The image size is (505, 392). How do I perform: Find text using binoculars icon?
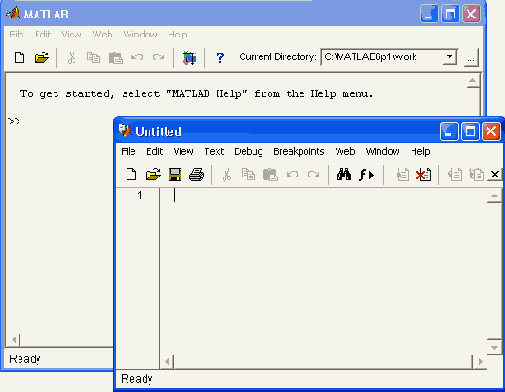point(344,174)
